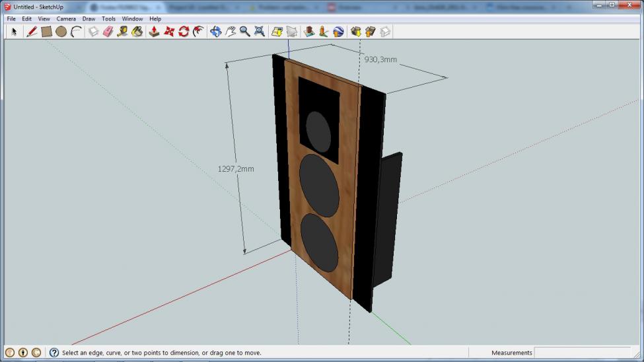
Task: Activate the Circle drawing tool
Action: coord(61,32)
